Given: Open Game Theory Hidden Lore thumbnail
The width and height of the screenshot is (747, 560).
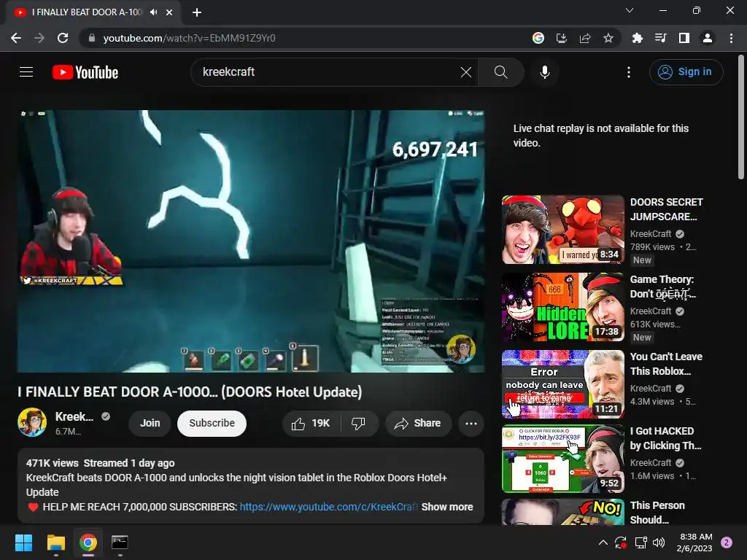Looking at the screenshot, I should click(x=563, y=307).
